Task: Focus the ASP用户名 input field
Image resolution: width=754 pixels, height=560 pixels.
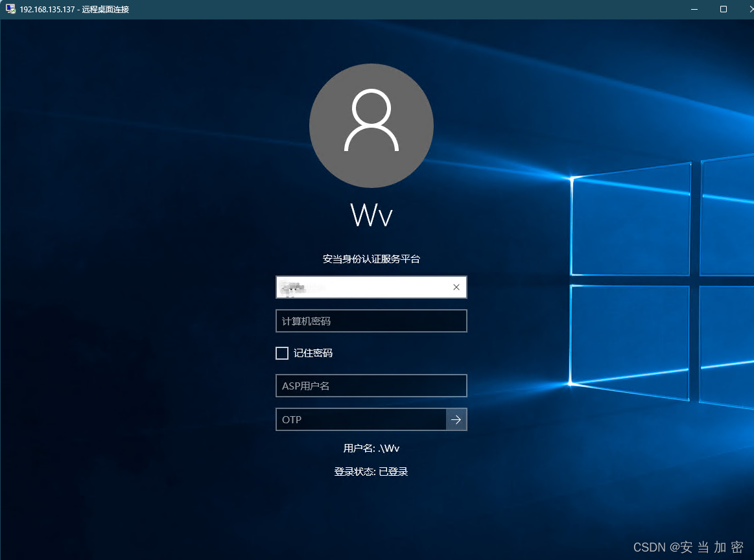Action: pyautogui.click(x=371, y=386)
